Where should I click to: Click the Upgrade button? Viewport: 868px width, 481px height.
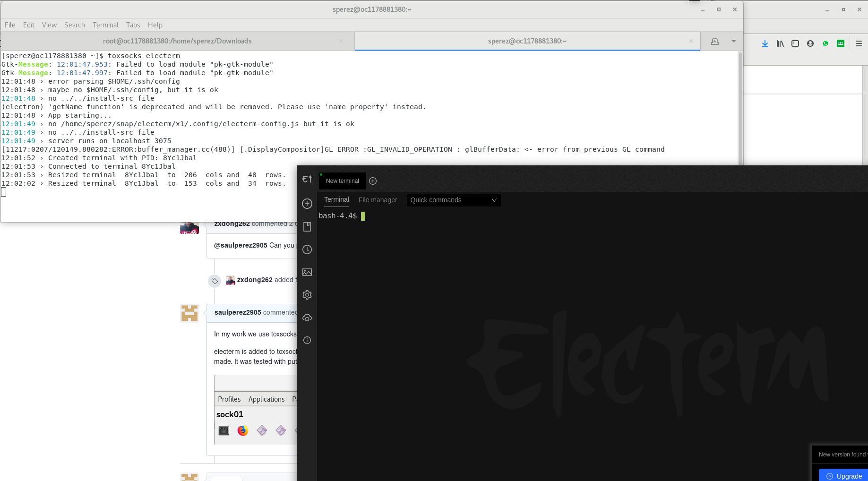point(844,476)
